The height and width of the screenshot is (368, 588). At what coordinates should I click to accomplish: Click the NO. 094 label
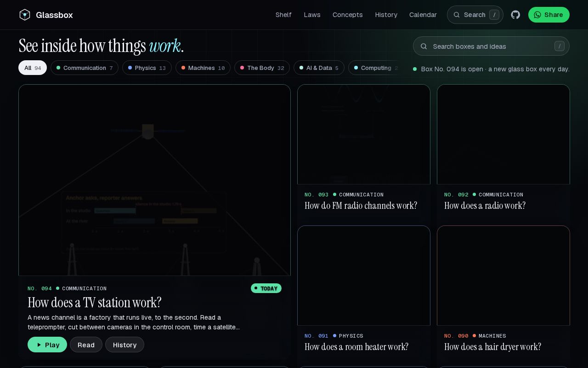click(40, 288)
